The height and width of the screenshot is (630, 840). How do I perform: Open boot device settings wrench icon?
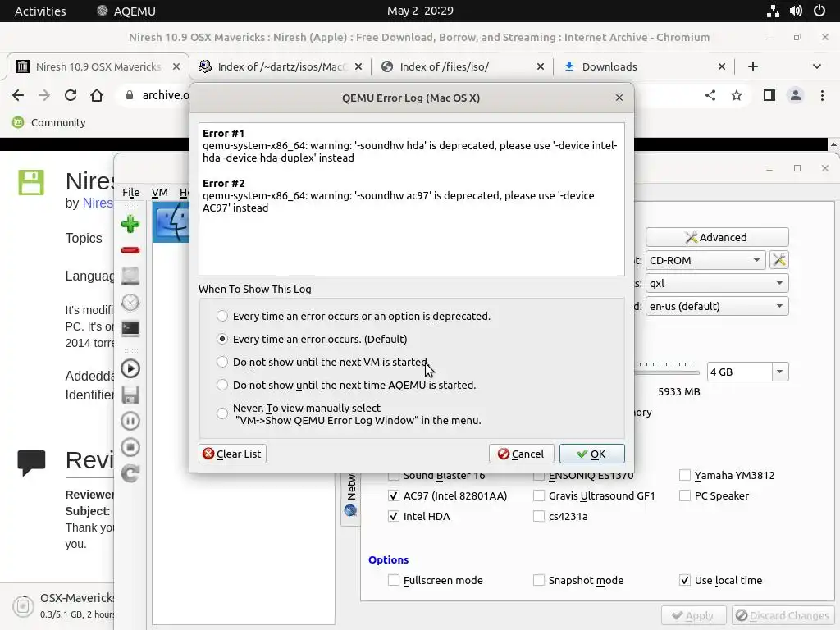click(x=779, y=260)
